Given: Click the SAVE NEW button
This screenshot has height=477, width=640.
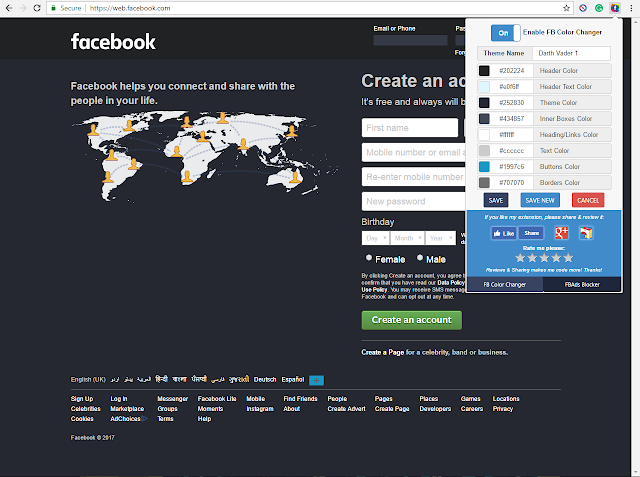Looking at the screenshot, I should point(540,200).
